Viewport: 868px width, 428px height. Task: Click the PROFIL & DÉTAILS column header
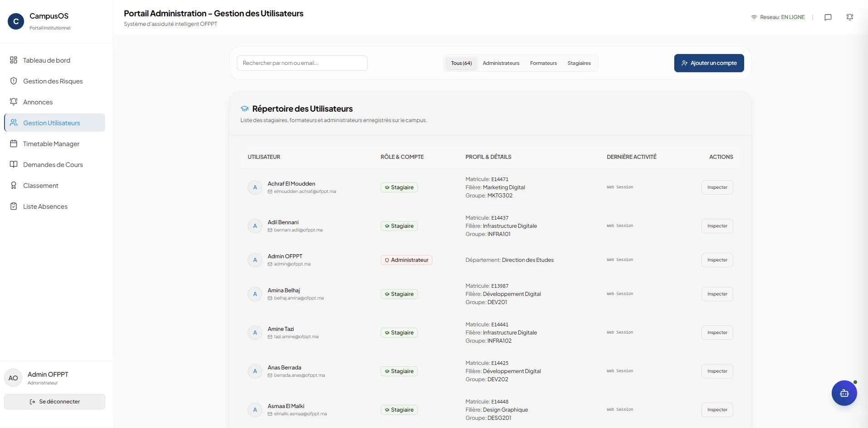click(488, 157)
